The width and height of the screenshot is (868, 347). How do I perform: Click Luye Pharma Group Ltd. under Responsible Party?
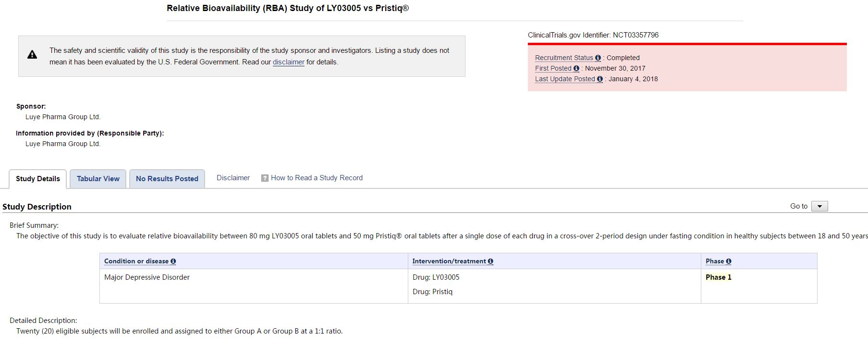pos(63,144)
